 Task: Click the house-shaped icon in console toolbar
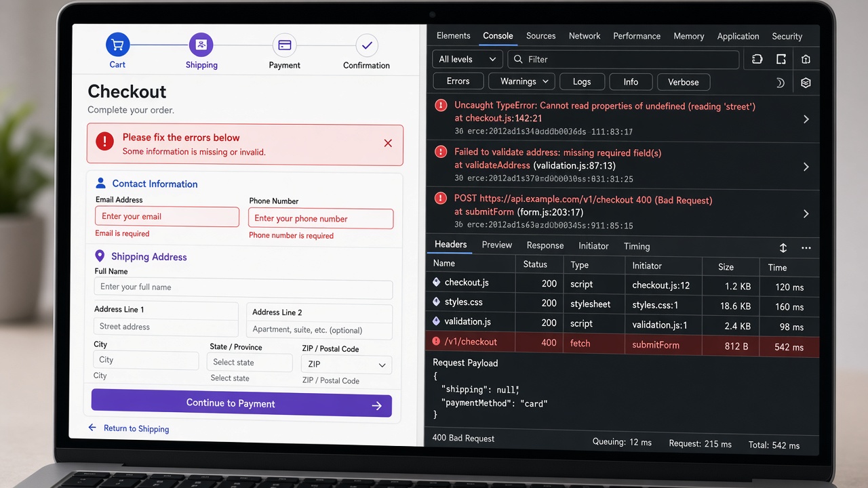806,60
